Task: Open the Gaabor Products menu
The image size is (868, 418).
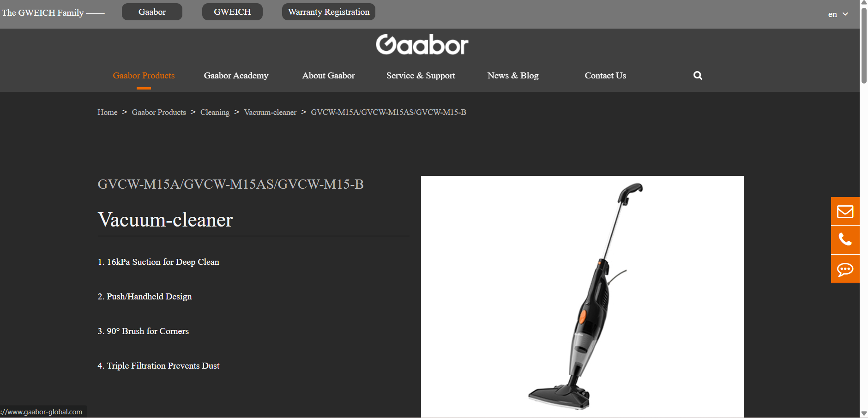Action: 144,76
